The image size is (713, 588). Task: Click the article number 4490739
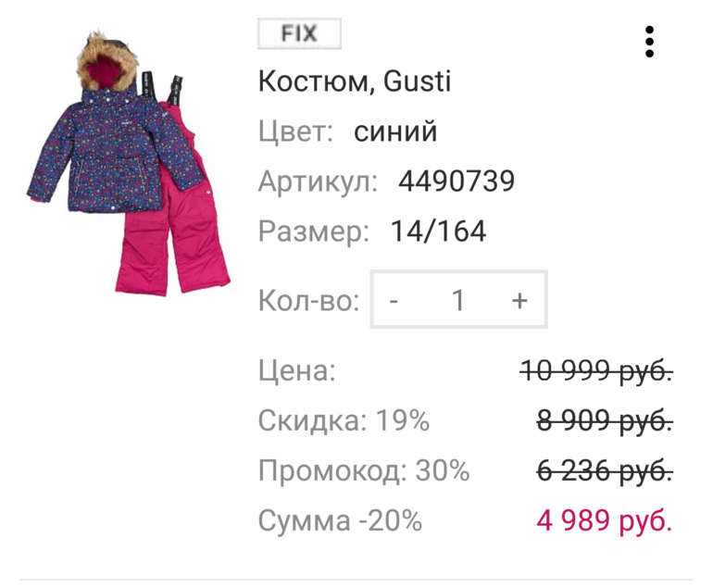(x=457, y=181)
